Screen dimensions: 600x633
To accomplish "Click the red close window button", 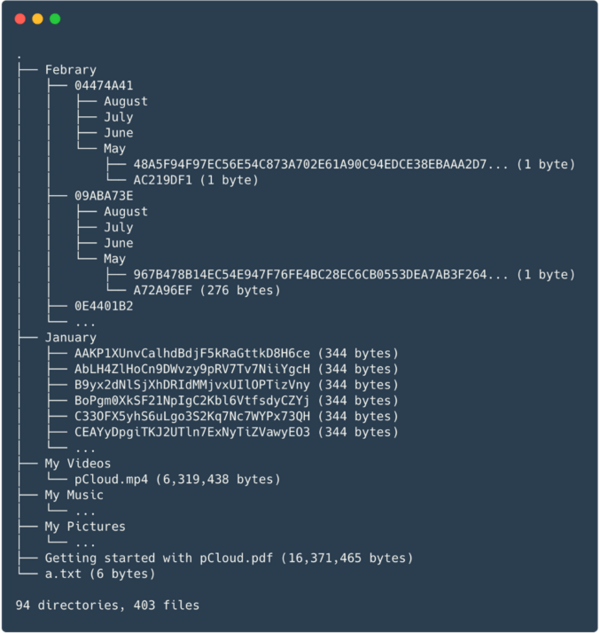I will 20,19.
